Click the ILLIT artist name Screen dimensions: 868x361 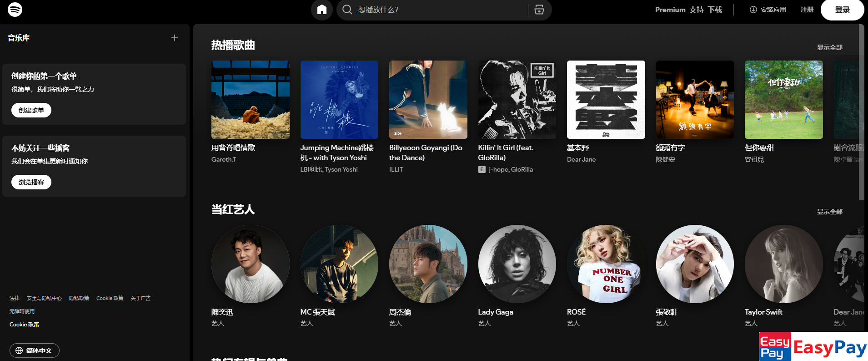pos(396,169)
